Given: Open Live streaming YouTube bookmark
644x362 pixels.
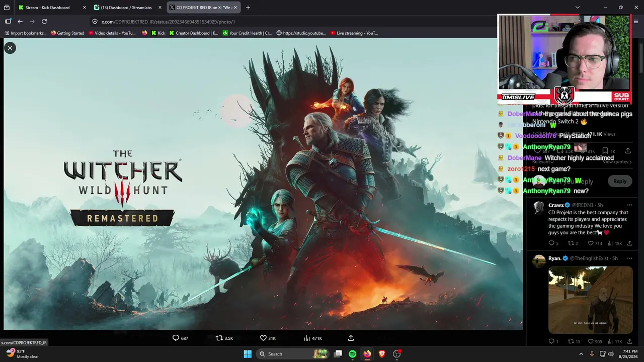Looking at the screenshot, I should (x=354, y=33).
